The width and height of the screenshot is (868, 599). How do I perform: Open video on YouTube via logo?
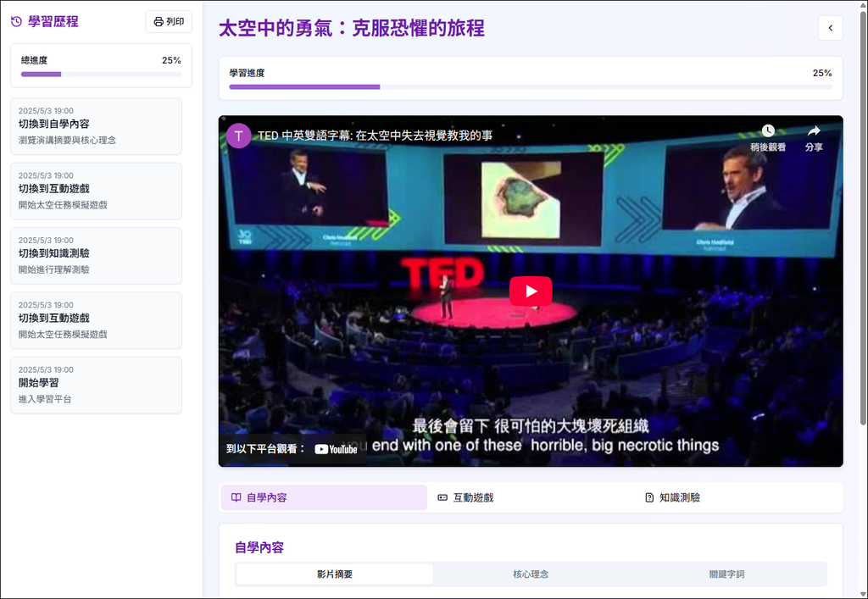pyautogui.click(x=336, y=449)
